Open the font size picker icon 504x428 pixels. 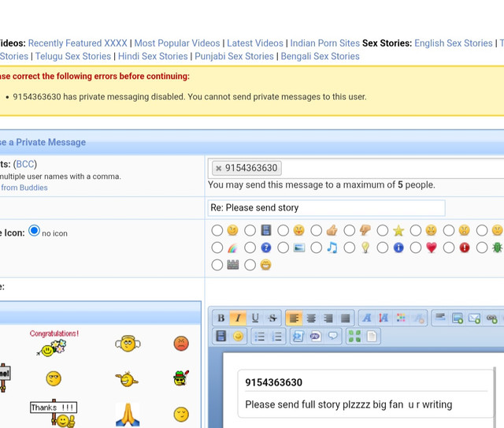click(384, 318)
